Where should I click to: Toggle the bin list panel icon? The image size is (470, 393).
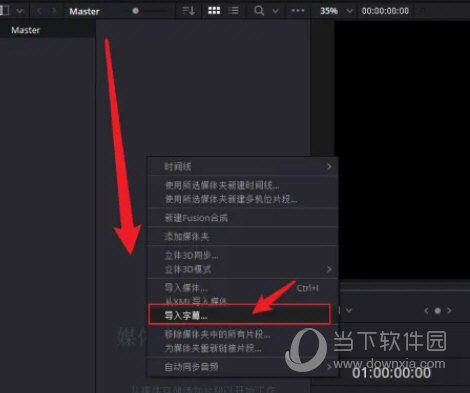pos(4,11)
